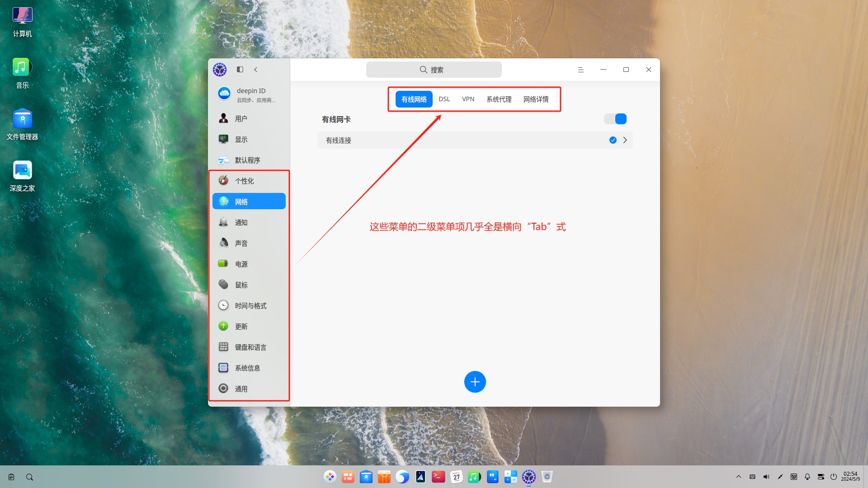Switch to the 系统代理 tab

tap(499, 99)
